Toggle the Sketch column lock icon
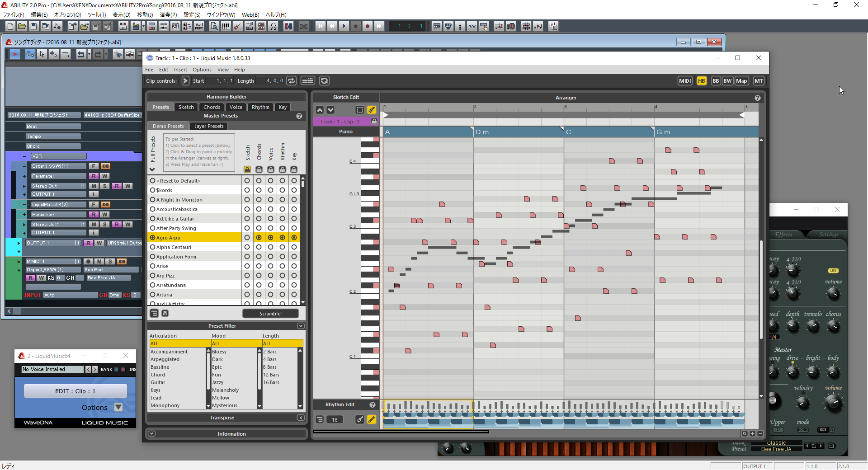 (247, 169)
